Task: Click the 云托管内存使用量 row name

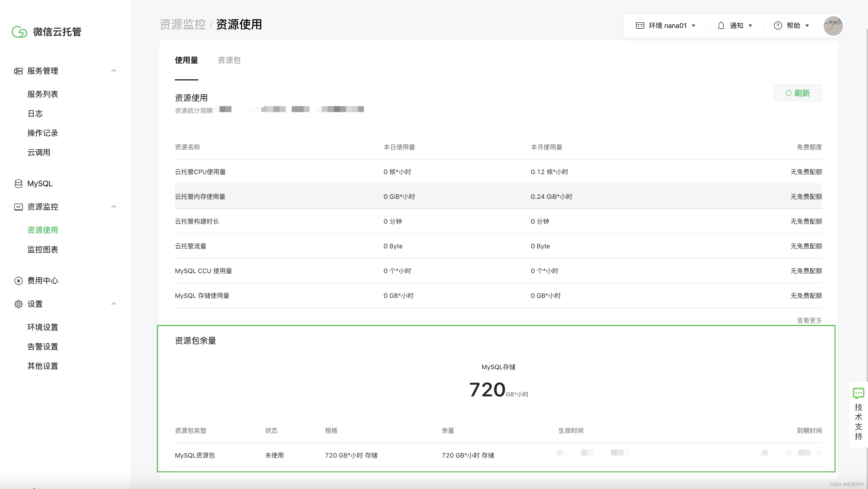Action: [200, 197]
